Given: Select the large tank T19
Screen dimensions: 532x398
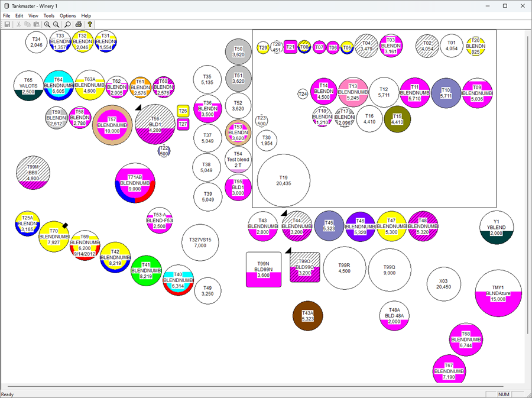Looking at the screenshot, I should (283, 180).
